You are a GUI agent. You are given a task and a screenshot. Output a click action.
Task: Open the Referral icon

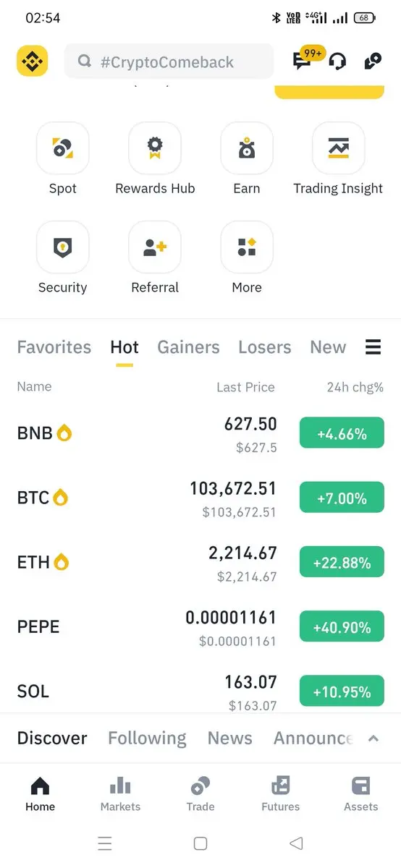tap(155, 247)
